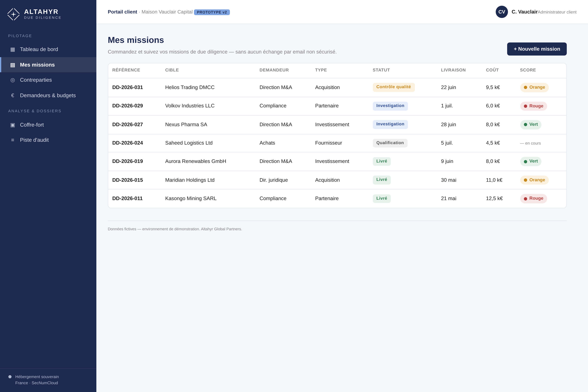Screen dimensions: 588x392
Task: Click the LIVRAISON column header
Action: [453, 70]
